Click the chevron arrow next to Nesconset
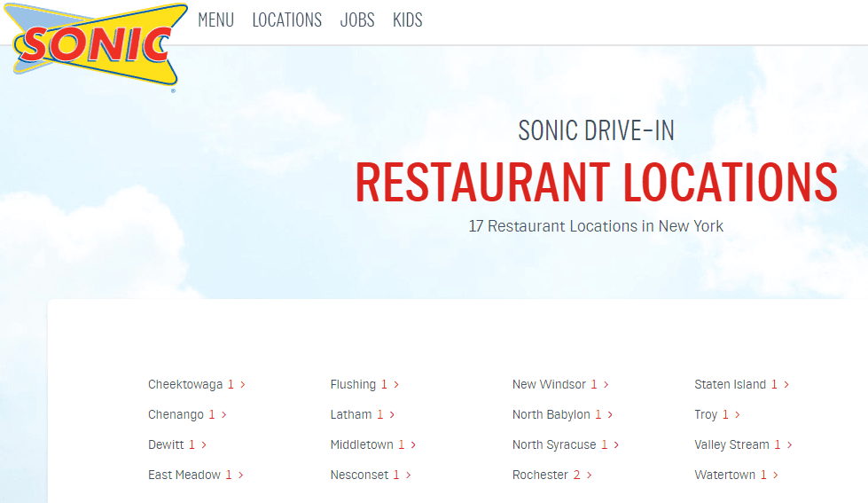The height and width of the screenshot is (503, 868). click(x=408, y=475)
